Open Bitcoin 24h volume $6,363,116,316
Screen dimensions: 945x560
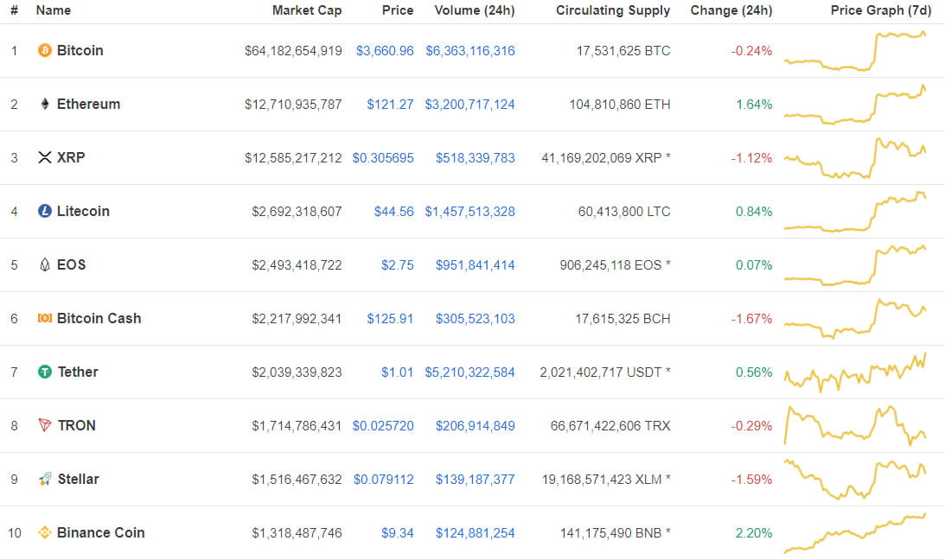coord(470,51)
